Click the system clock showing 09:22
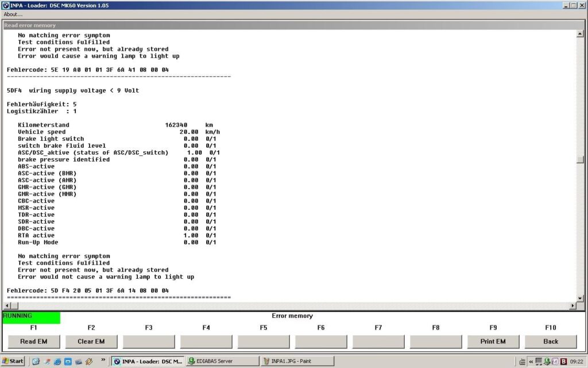The image size is (588, 368). [x=577, y=362]
